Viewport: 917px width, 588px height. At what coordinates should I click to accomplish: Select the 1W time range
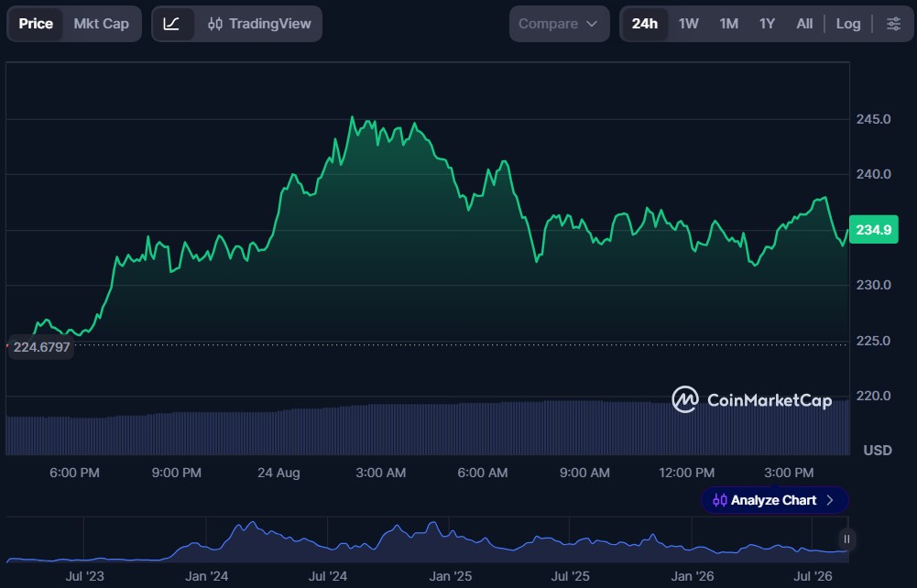[688, 24]
